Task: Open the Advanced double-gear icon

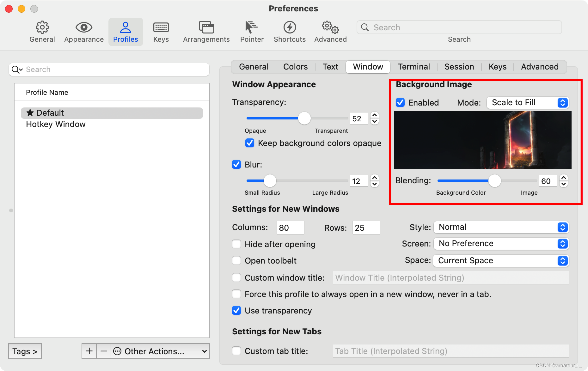Action: (x=330, y=27)
